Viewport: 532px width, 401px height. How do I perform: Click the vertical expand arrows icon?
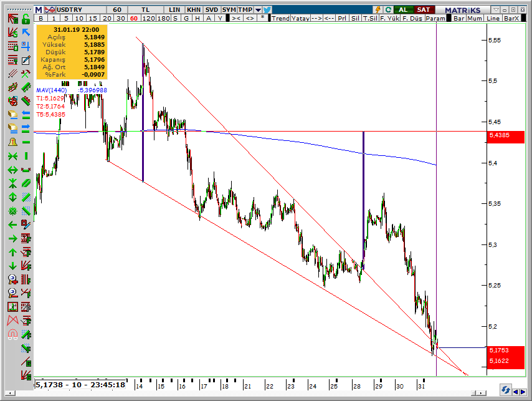(12, 197)
